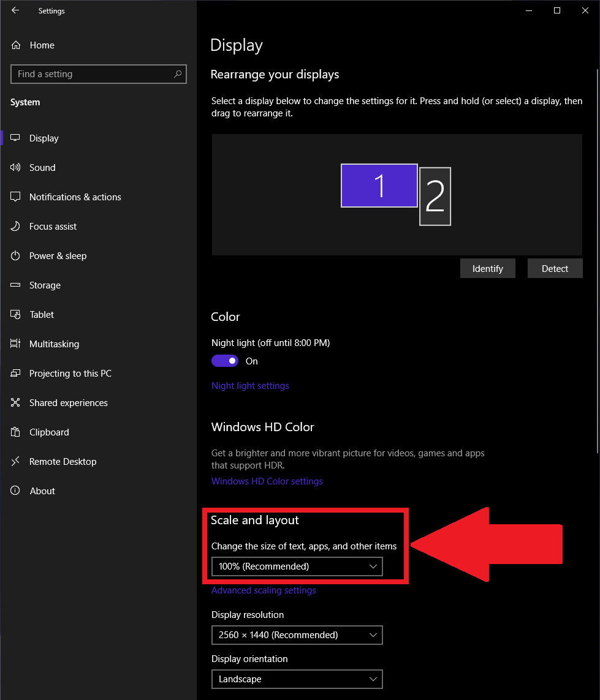Click the Detect button
The image size is (600, 700).
(x=555, y=268)
